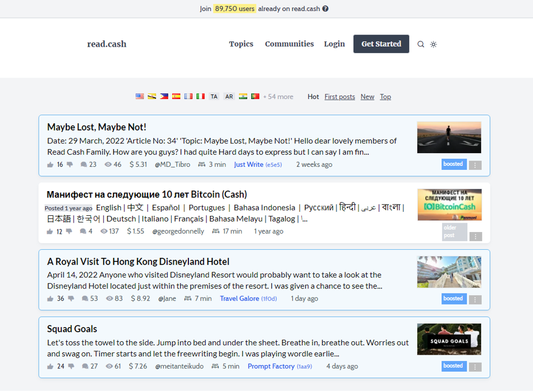This screenshot has height=392, width=533.
Task: Upvote the Maybe Lost, Maybe Not! post
Action: click(x=50, y=165)
